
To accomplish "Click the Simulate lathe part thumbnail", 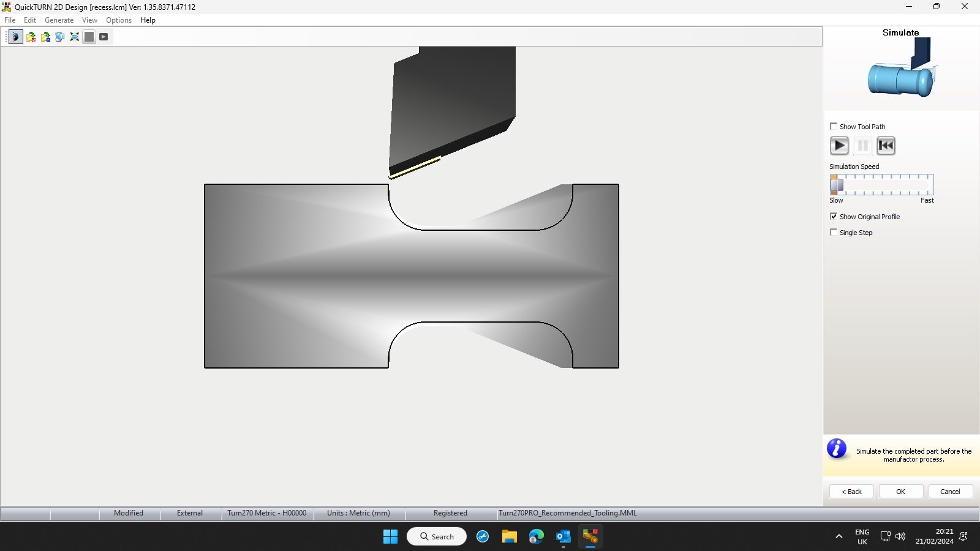I will click(902, 68).
